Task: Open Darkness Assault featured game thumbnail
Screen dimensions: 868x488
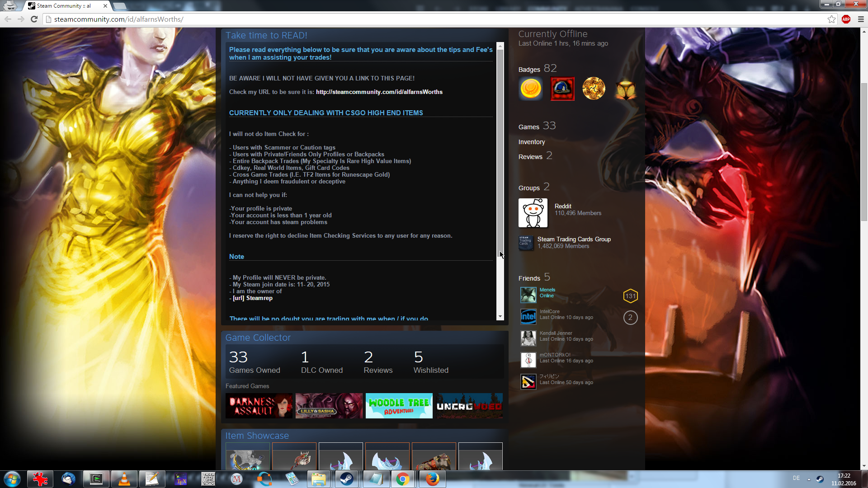Action: (259, 406)
